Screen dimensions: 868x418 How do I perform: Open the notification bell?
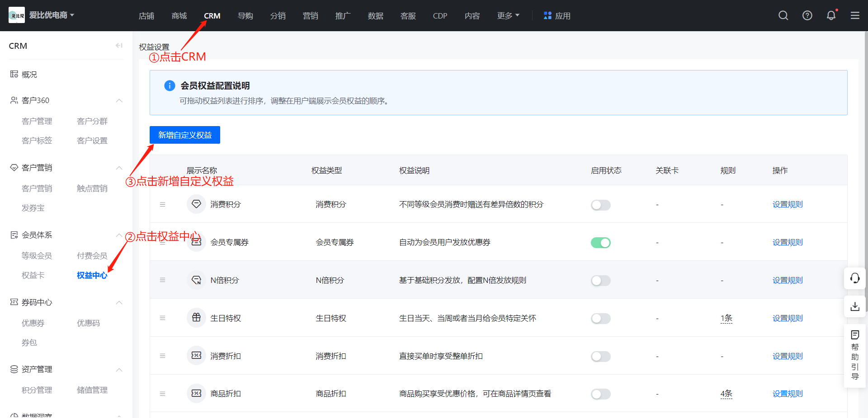(831, 15)
